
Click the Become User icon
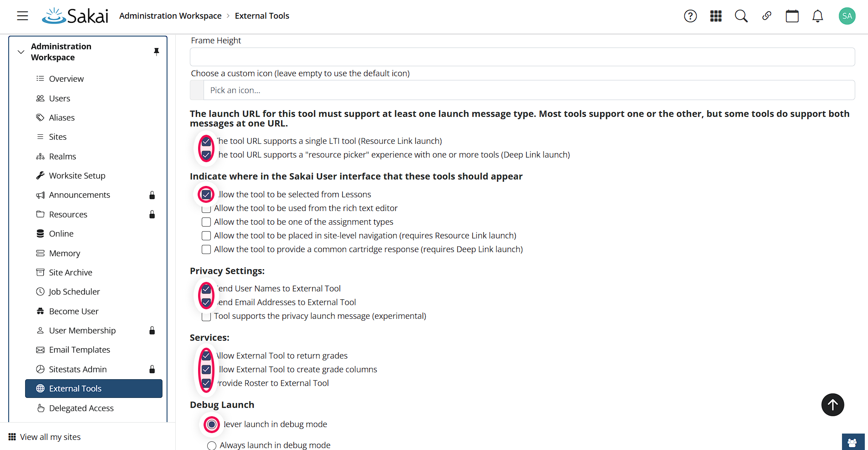coord(41,311)
